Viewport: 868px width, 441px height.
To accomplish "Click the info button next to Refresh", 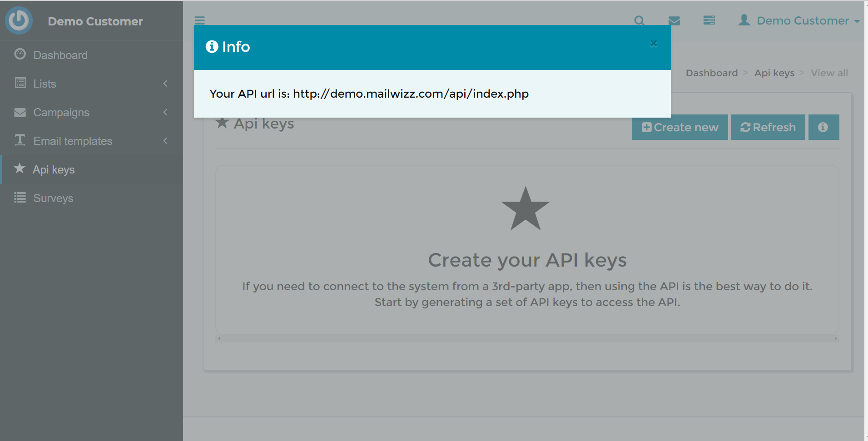I will 823,127.
